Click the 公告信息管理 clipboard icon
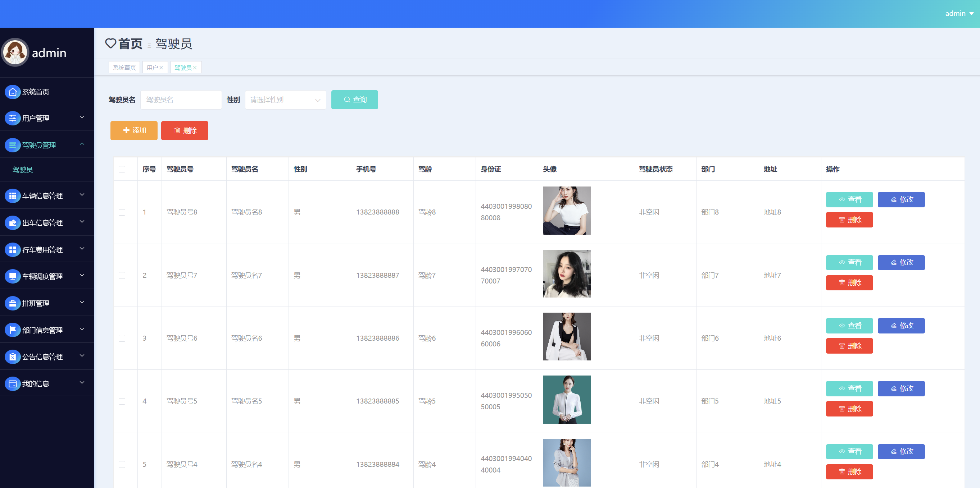The height and width of the screenshot is (488, 980). (x=13, y=357)
